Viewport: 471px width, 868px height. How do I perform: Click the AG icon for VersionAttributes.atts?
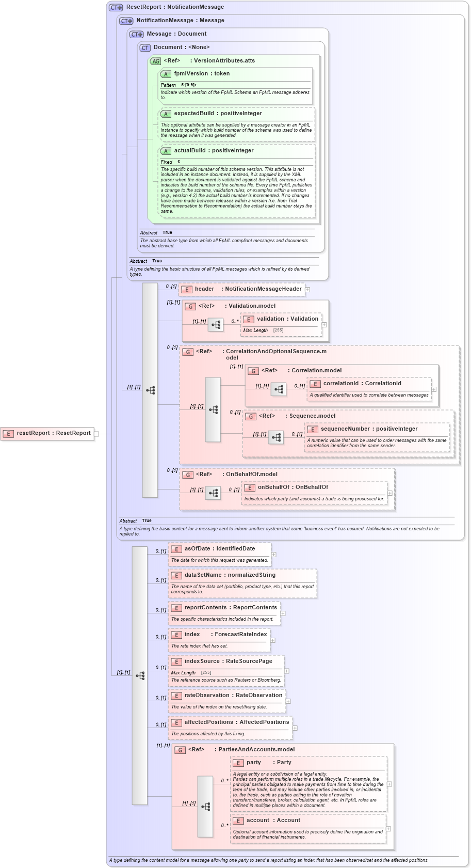point(155,61)
